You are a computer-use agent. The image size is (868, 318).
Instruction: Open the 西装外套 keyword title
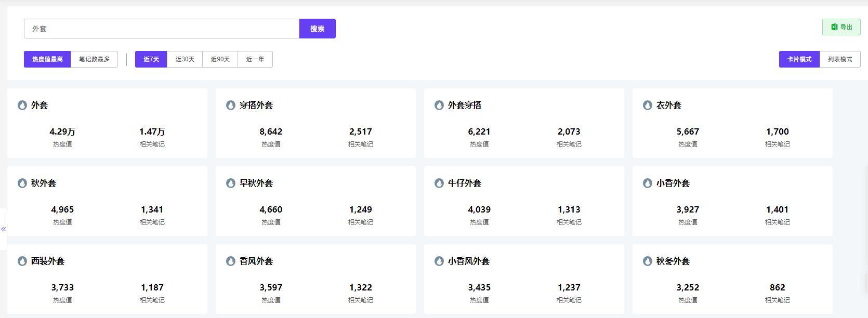pyautogui.click(x=48, y=261)
